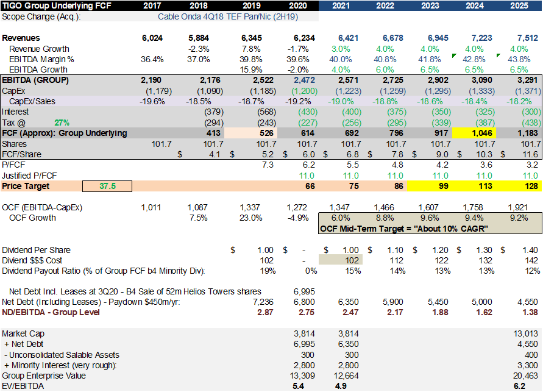This screenshot has height=392, width=543.
Task: Select the 2020 EV/EBITDA value 5.4
Action: click(299, 386)
